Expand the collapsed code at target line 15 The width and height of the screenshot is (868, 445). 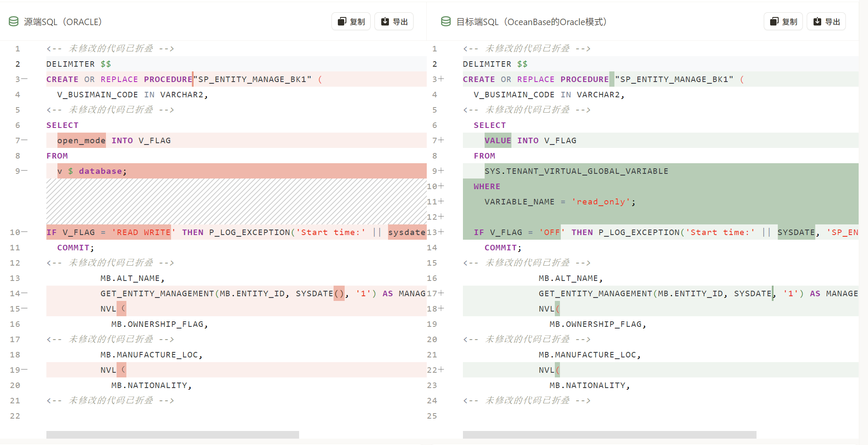coord(527,263)
